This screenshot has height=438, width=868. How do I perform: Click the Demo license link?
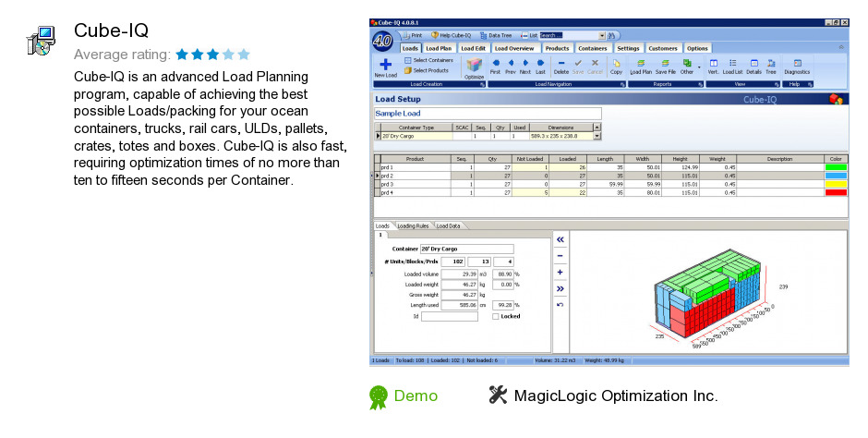[416, 395]
